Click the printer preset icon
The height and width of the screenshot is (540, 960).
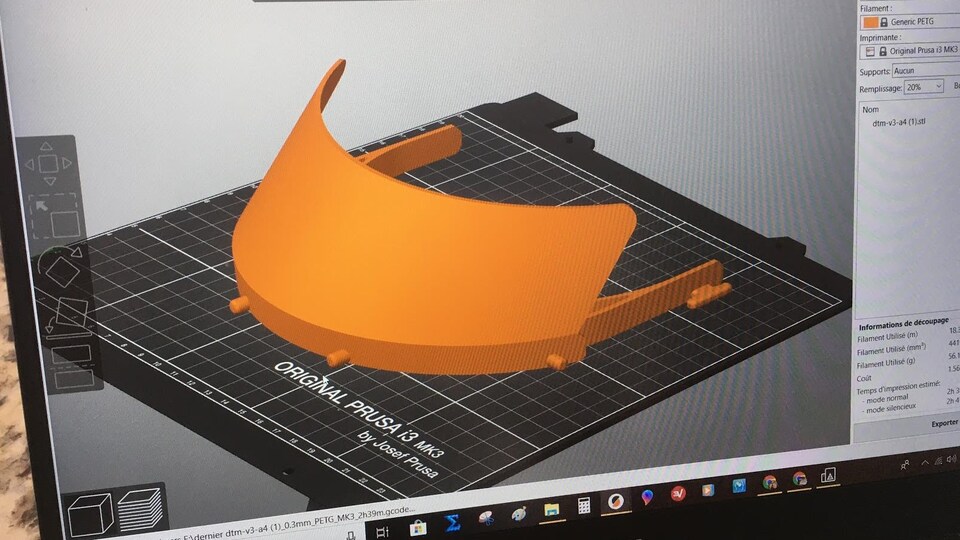coord(870,52)
